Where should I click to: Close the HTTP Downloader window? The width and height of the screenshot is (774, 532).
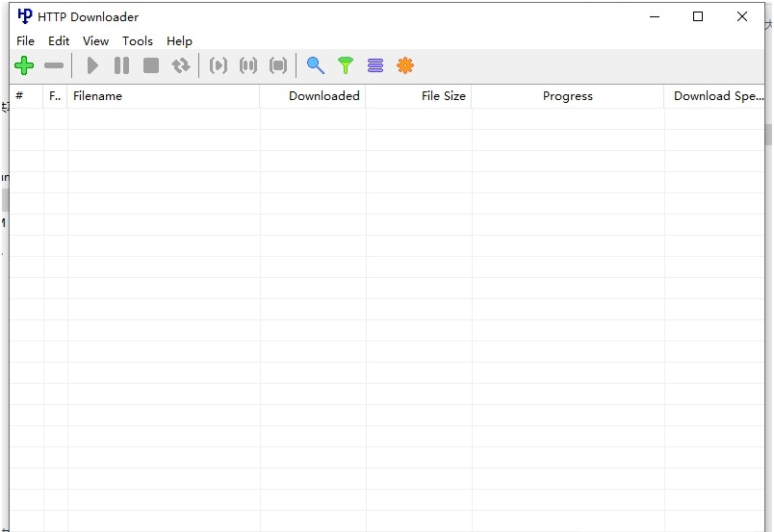(742, 16)
